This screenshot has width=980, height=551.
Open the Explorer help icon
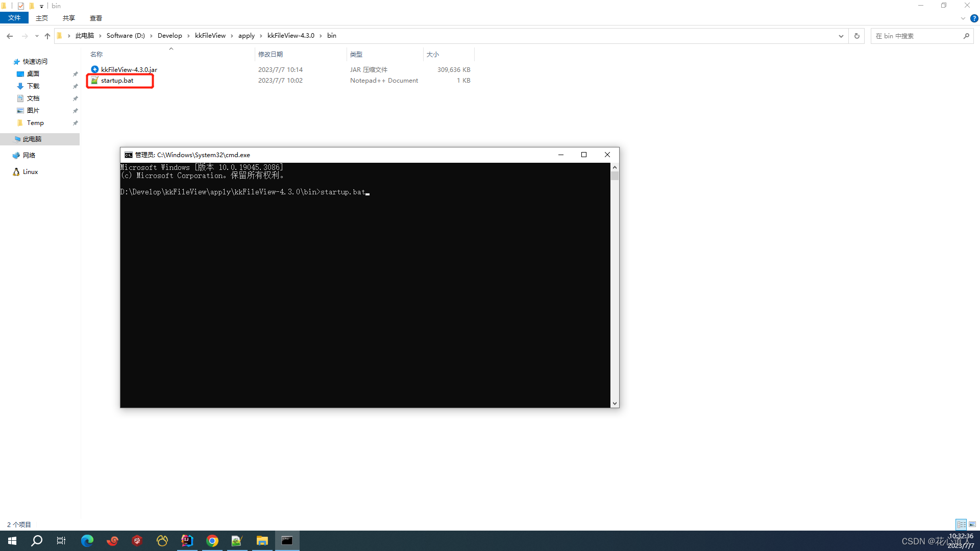click(974, 18)
